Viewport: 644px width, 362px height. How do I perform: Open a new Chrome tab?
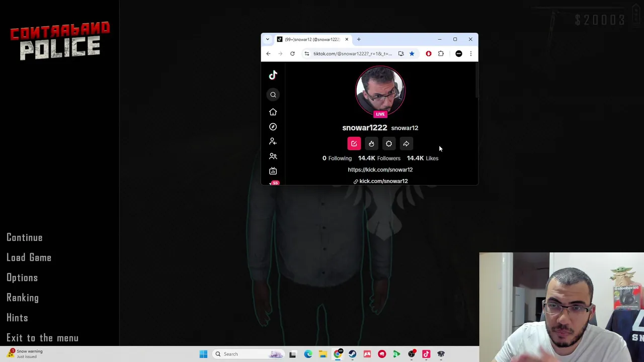[x=359, y=39]
